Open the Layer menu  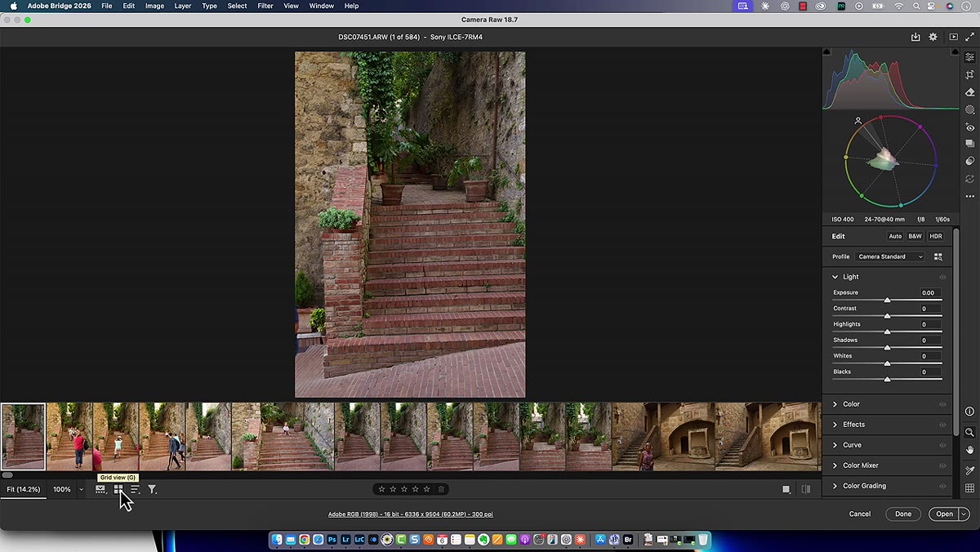[183, 6]
